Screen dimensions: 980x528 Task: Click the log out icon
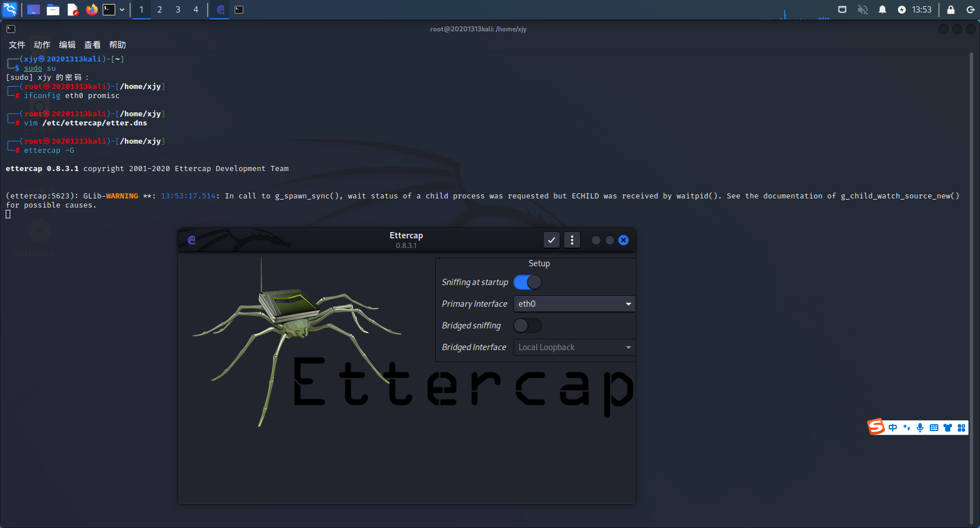click(970, 10)
